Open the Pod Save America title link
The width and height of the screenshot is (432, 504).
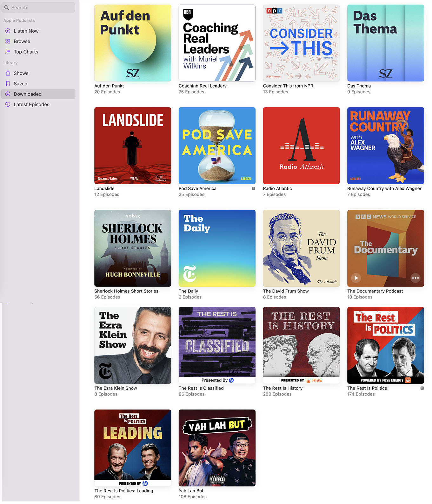[197, 188]
